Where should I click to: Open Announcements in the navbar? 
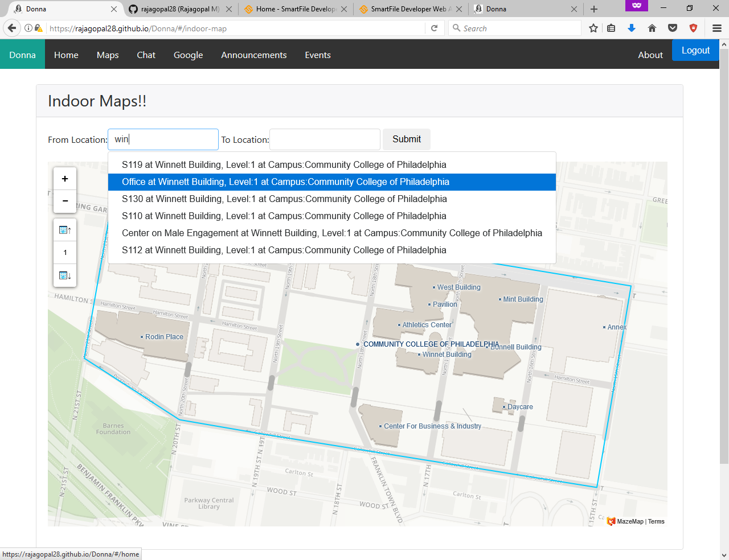pyautogui.click(x=254, y=55)
